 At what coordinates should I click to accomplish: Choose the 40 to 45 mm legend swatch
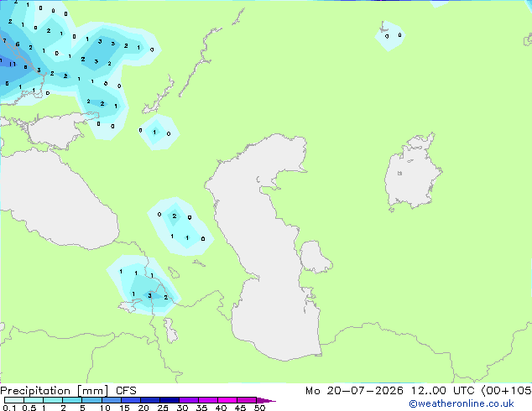pos(227,400)
